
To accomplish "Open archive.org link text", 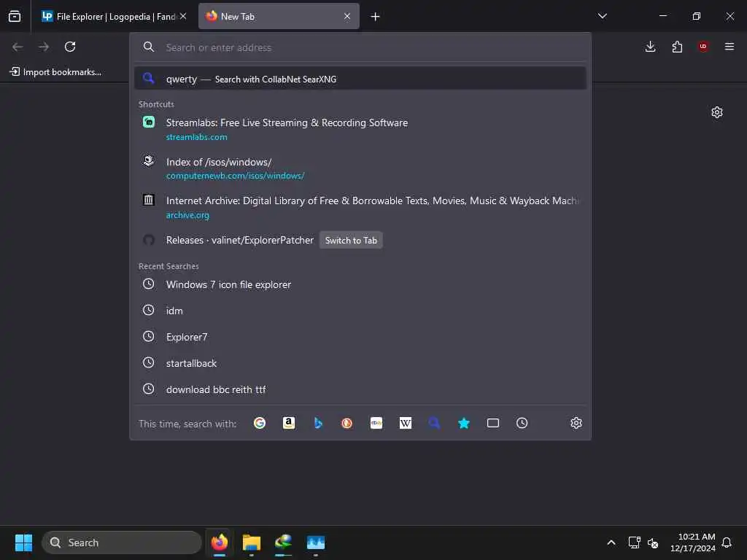I will [x=187, y=215].
